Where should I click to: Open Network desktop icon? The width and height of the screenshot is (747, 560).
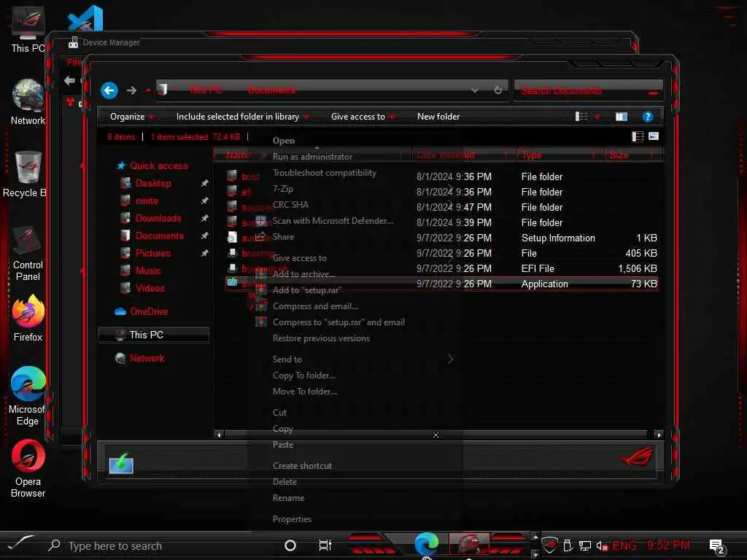click(28, 102)
